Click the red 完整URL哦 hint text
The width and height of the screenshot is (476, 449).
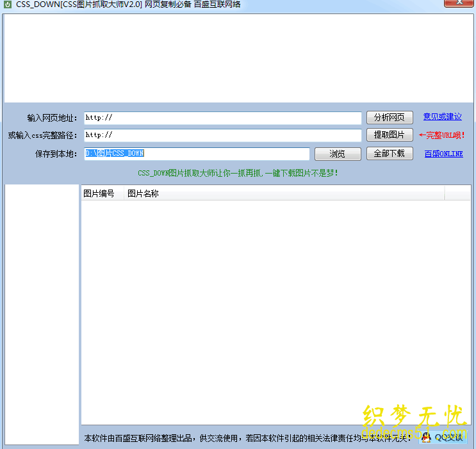[x=441, y=135]
